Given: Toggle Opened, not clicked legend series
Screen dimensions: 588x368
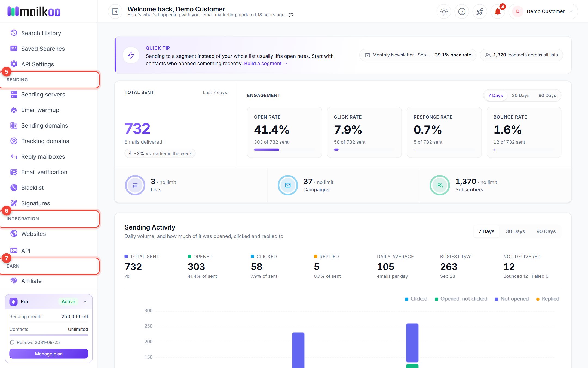Looking at the screenshot, I should [461, 299].
